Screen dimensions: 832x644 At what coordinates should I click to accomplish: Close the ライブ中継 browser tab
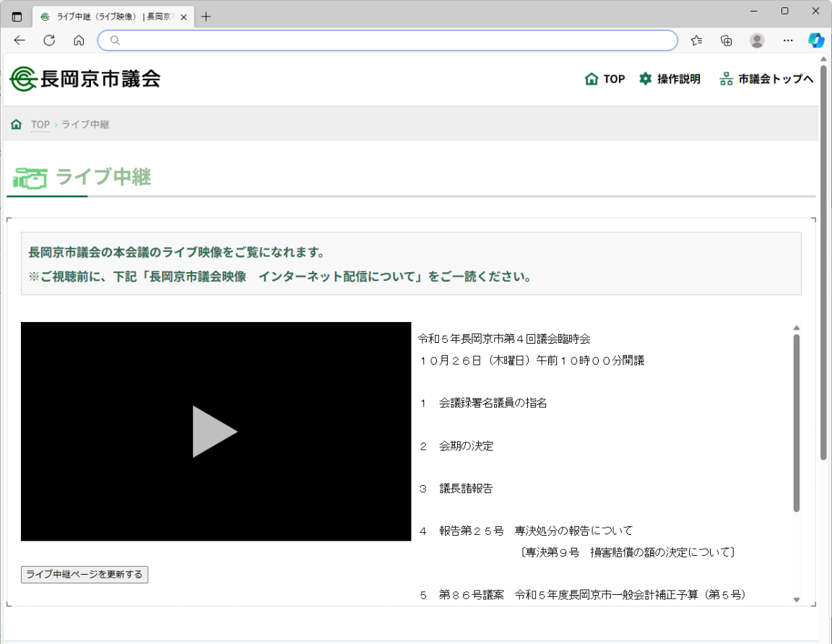tap(183, 17)
